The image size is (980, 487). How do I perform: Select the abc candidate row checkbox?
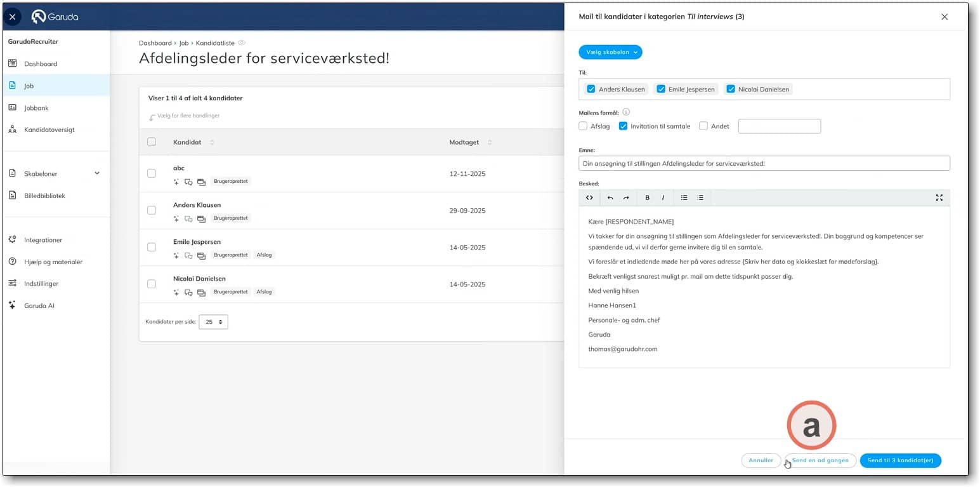(x=152, y=173)
